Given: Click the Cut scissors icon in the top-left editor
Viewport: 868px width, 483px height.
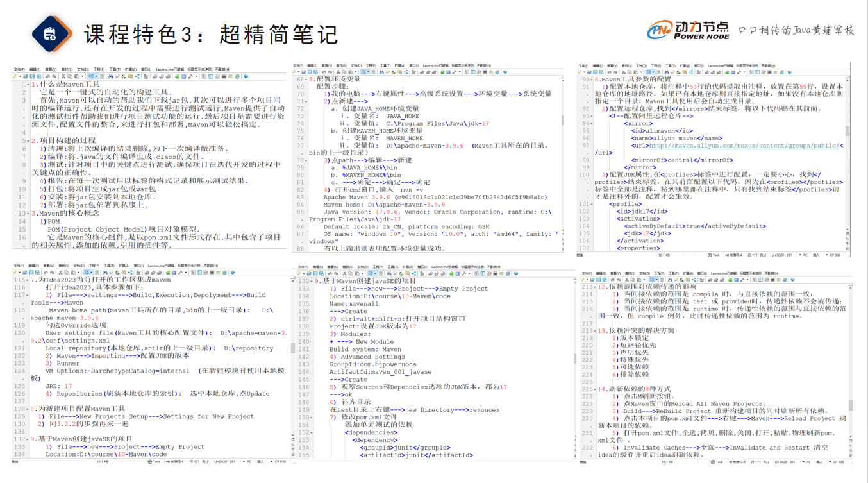Looking at the screenshot, I should pos(63,76).
